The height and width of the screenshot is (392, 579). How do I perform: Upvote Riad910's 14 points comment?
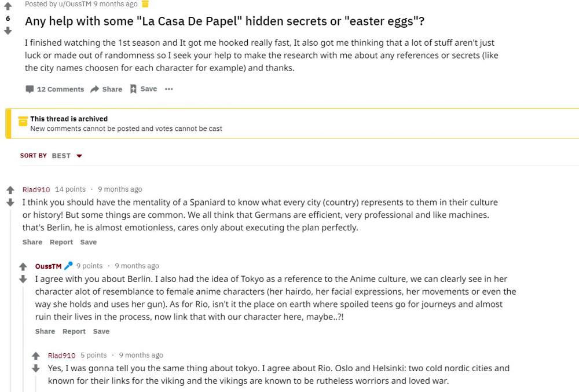pyautogui.click(x=10, y=190)
